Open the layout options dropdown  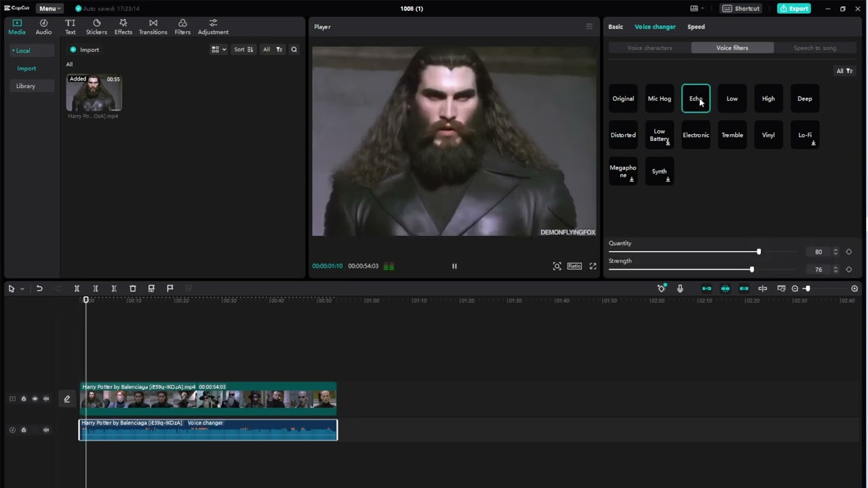tap(697, 8)
